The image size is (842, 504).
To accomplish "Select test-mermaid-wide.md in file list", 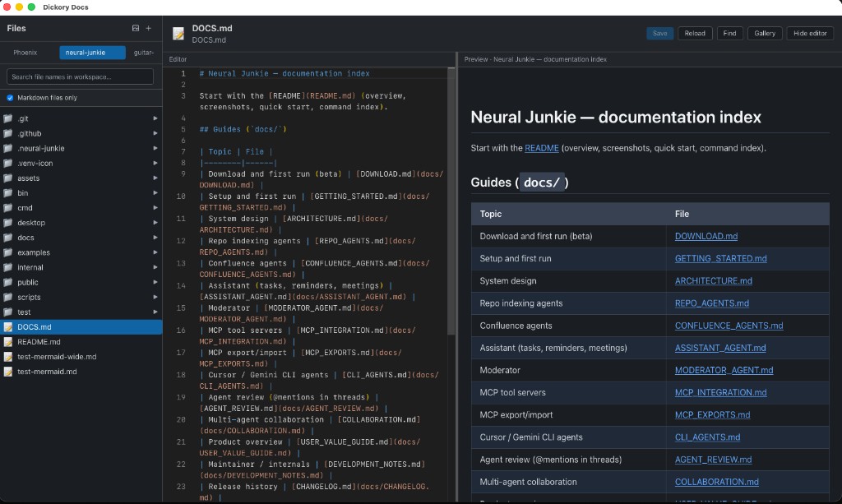I will (81, 357).
